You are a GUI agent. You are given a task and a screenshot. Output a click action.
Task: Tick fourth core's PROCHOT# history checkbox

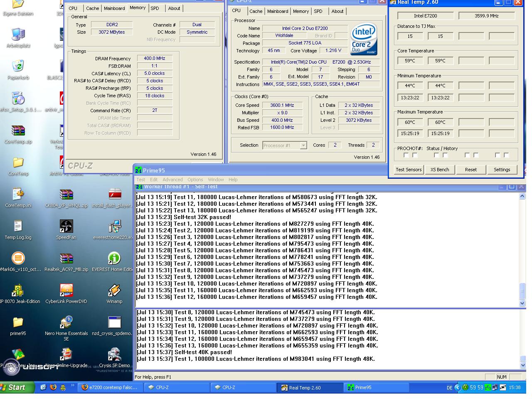click(x=506, y=155)
